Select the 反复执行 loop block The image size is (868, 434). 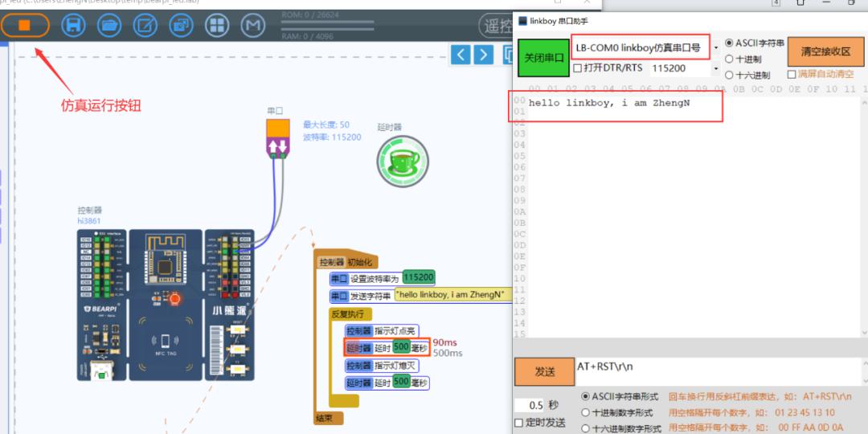349,314
